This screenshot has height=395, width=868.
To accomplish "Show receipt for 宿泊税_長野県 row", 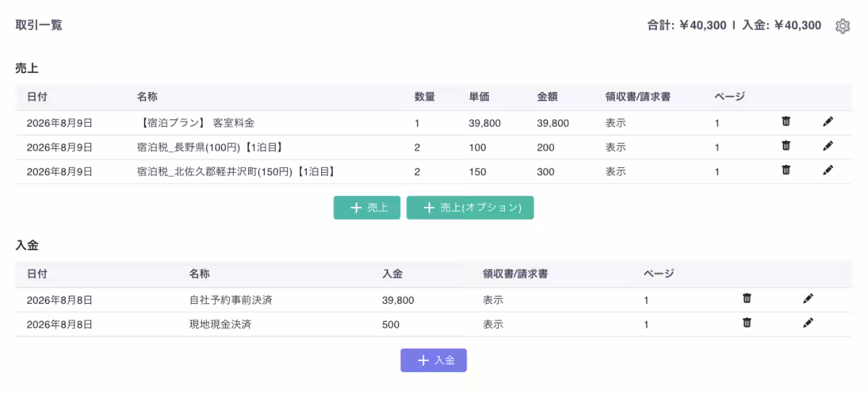I will pos(616,148).
